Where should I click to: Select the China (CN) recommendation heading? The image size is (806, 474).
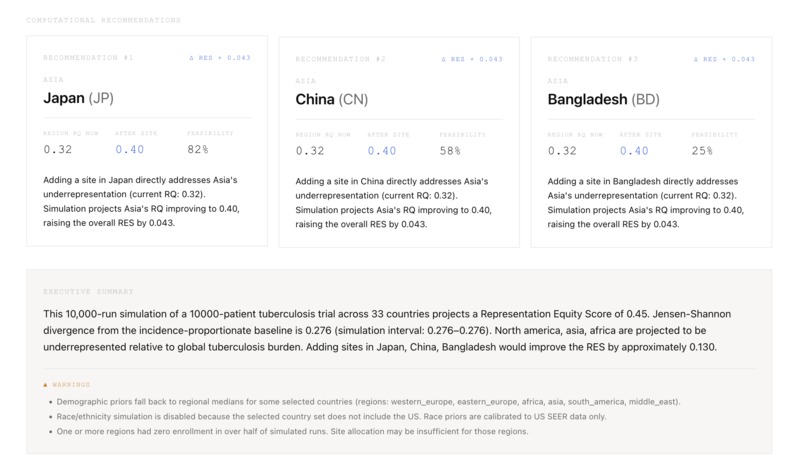pos(332,99)
